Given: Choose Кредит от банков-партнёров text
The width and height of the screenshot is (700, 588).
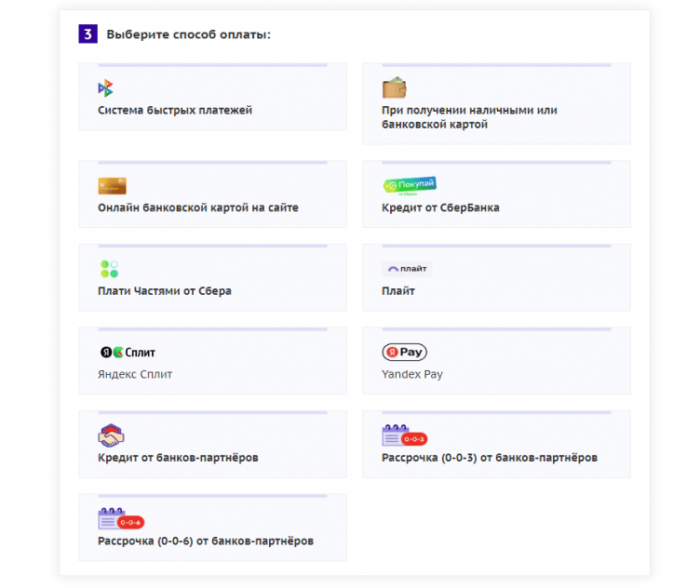Looking at the screenshot, I should 178,458.
